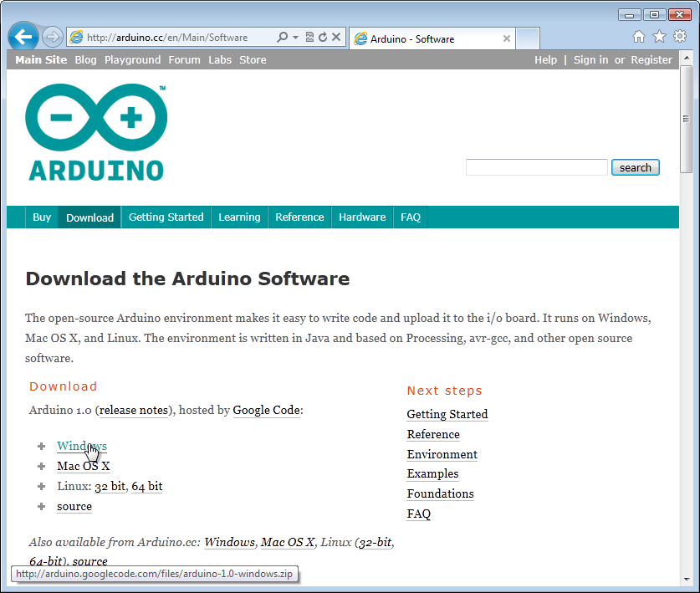Click the search button
Viewport: 700px width, 593px height.
(636, 167)
